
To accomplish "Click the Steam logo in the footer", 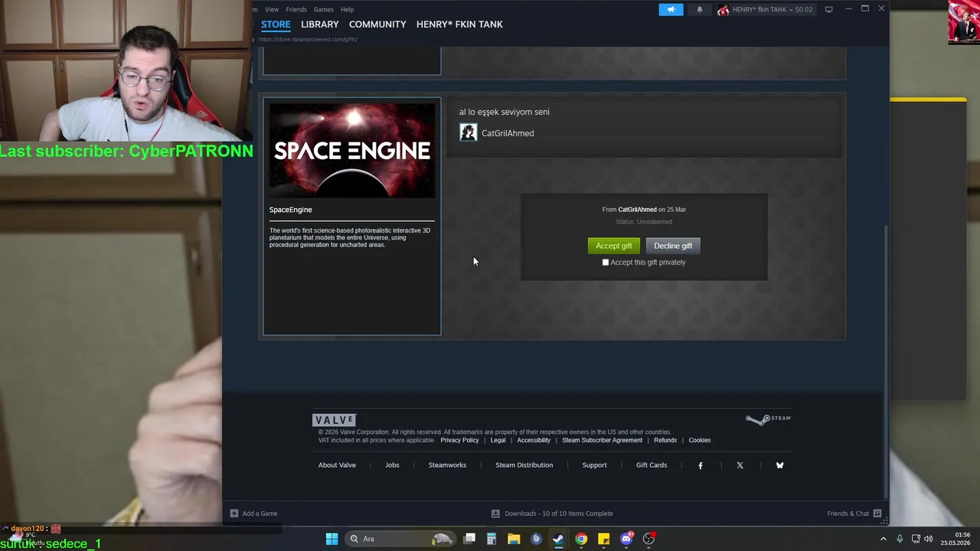I will pyautogui.click(x=768, y=419).
